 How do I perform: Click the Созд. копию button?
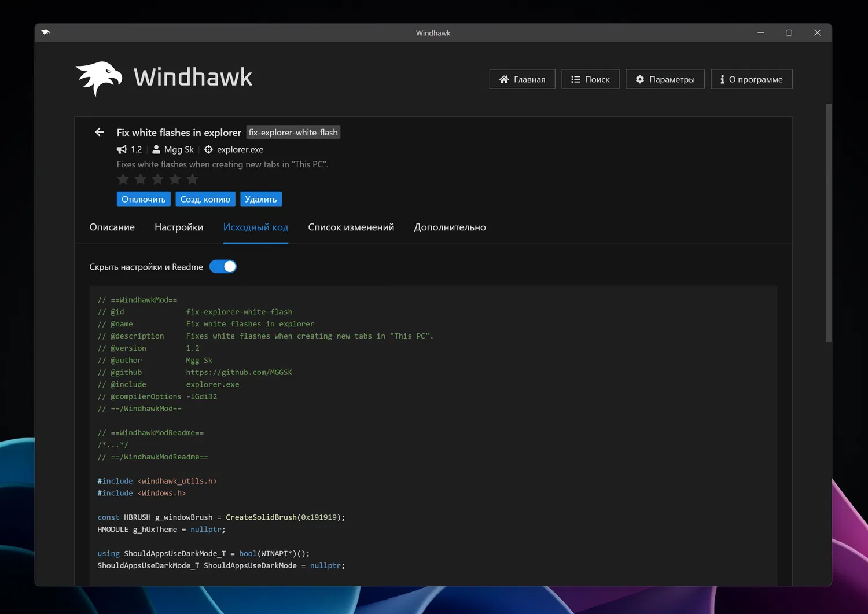(205, 199)
